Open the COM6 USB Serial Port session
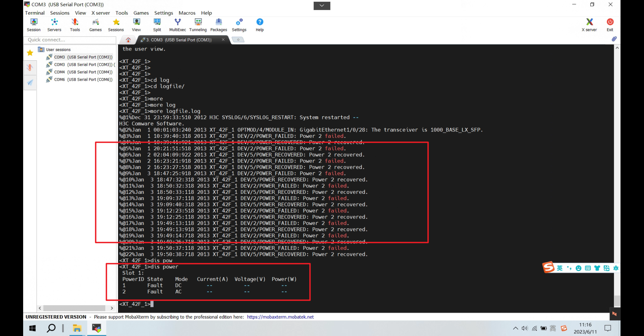Viewport: 644px width, 336px height. 79,79
